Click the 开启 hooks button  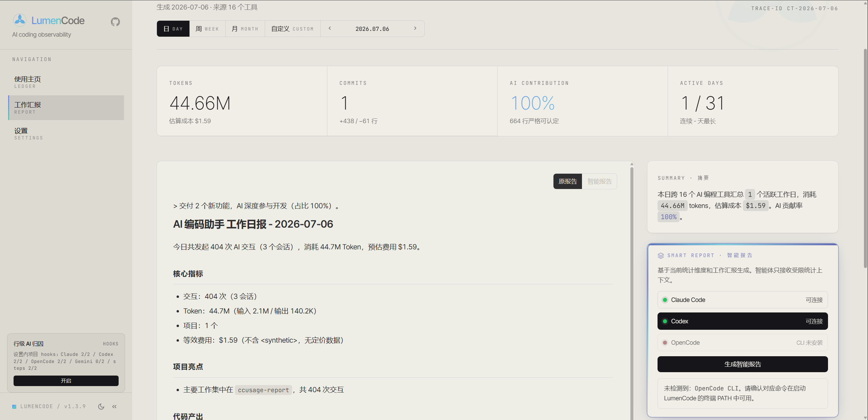[66, 381]
